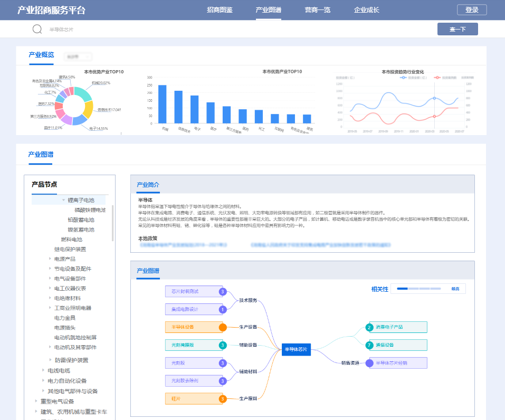Collapse the 锂离子电池 tree node

click(64, 200)
